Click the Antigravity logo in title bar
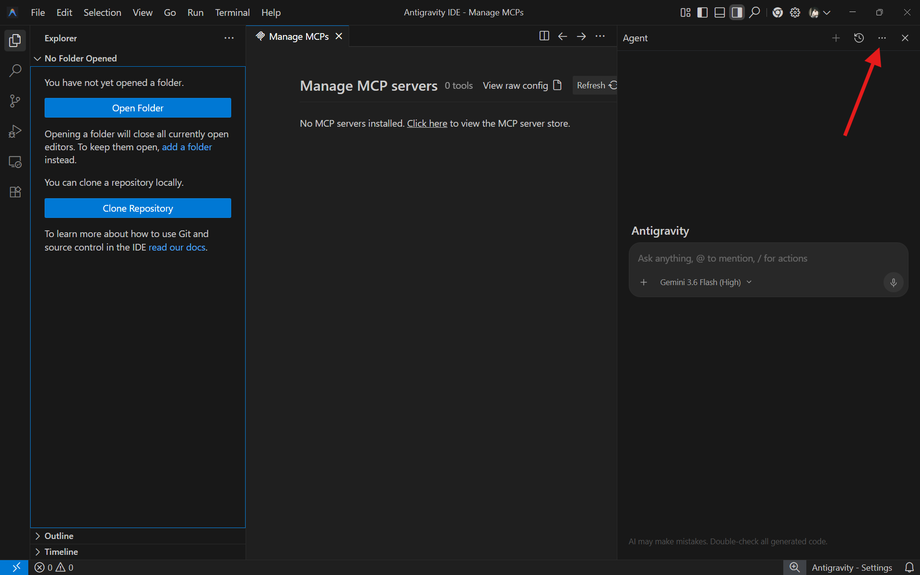Image resolution: width=920 pixels, height=575 pixels. (12, 12)
